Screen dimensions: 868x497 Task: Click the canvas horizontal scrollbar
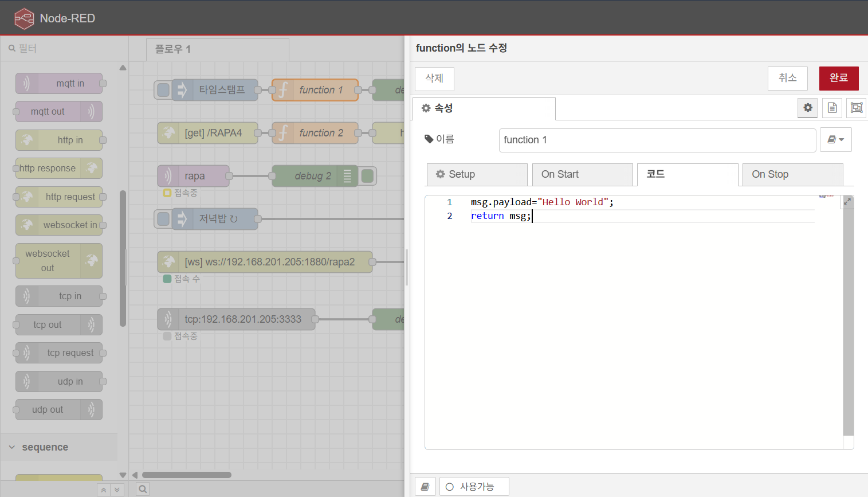pyautogui.click(x=187, y=475)
